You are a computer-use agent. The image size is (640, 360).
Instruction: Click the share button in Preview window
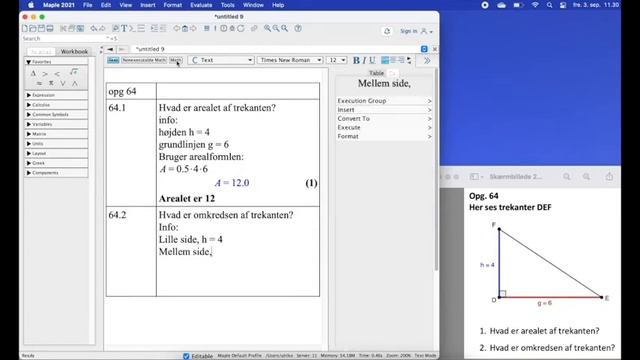pos(609,177)
